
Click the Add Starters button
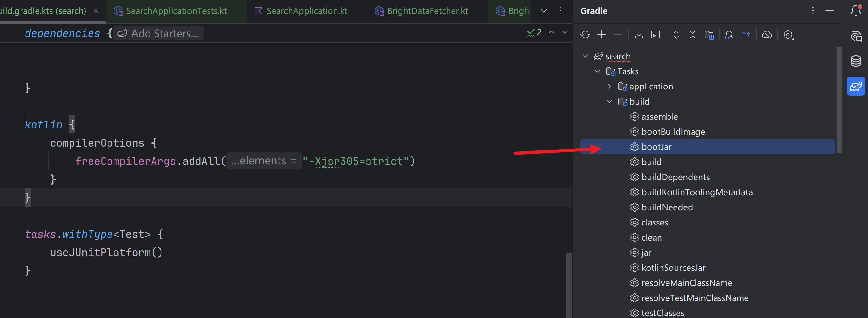[x=158, y=33]
